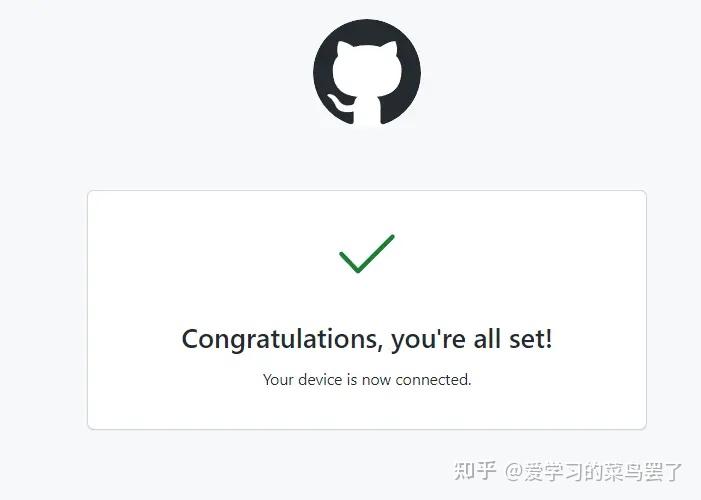Click the short left stroke of checkmark
The width and height of the screenshot is (701, 500).
349,262
